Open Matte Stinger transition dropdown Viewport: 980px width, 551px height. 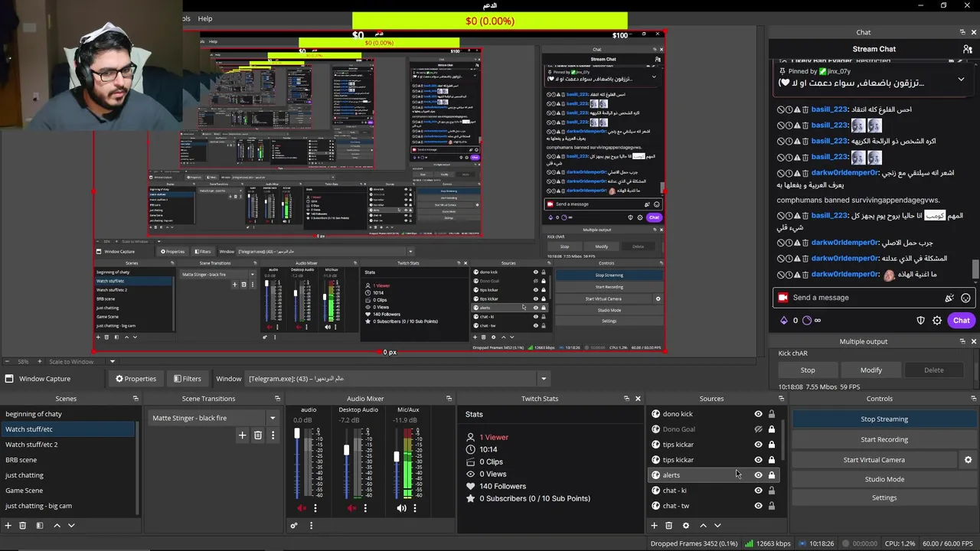tap(272, 418)
